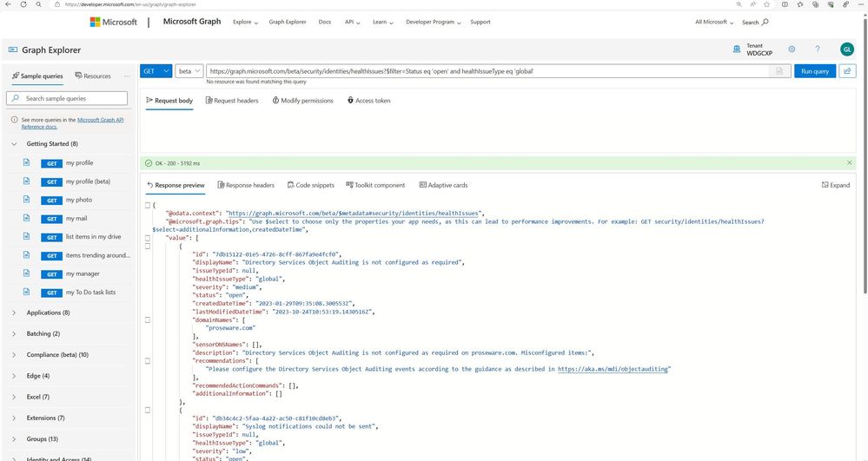This screenshot has height=461, width=868.
Task: Open the Code snippets tab
Action: [310, 185]
